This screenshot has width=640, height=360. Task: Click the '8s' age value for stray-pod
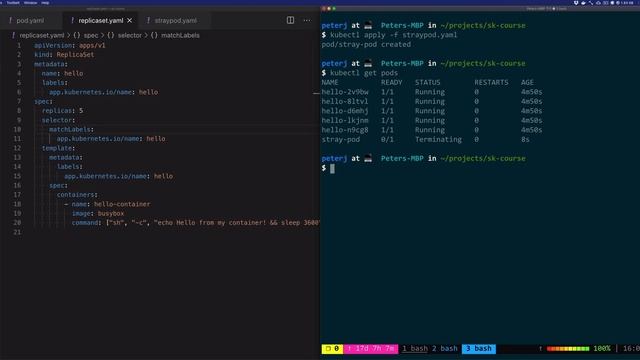pyautogui.click(x=525, y=140)
